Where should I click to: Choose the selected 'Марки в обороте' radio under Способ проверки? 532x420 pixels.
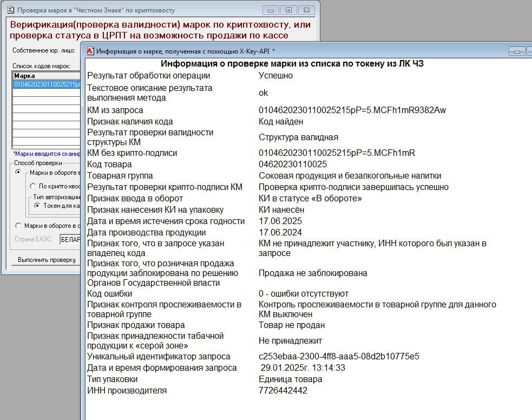tap(18, 172)
